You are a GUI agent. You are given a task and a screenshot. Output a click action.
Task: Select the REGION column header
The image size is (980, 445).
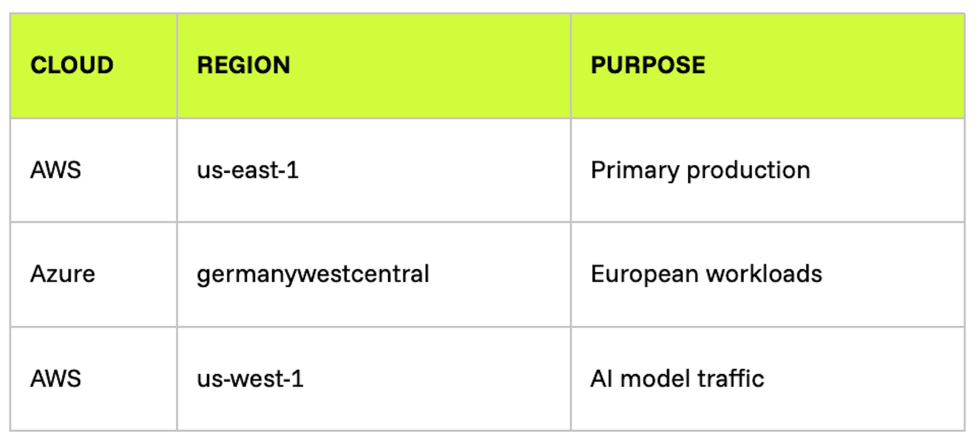click(243, 65)
